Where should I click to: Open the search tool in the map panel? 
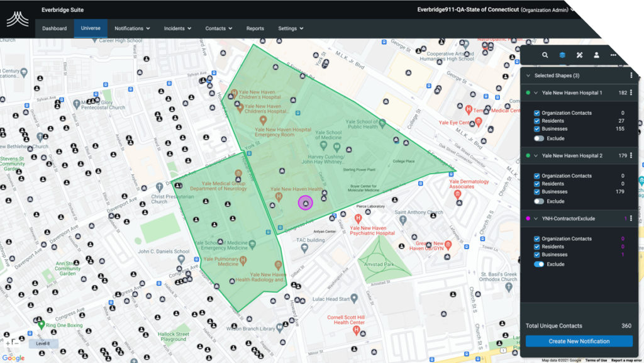[545, 55]
